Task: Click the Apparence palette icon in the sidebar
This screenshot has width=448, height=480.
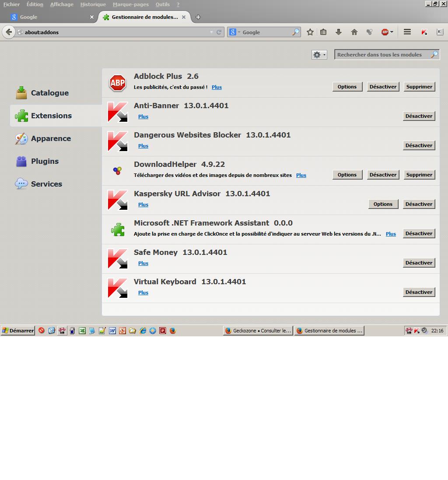Action: click(21, 139)
